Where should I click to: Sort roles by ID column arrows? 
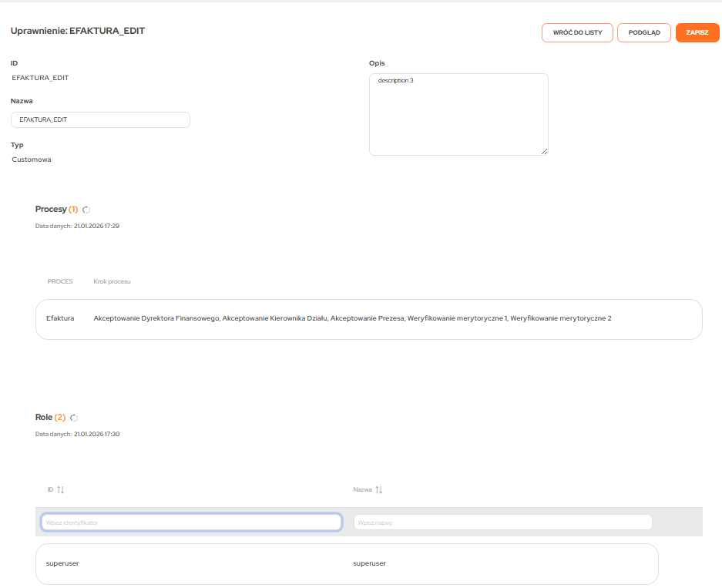pos(61,489)
